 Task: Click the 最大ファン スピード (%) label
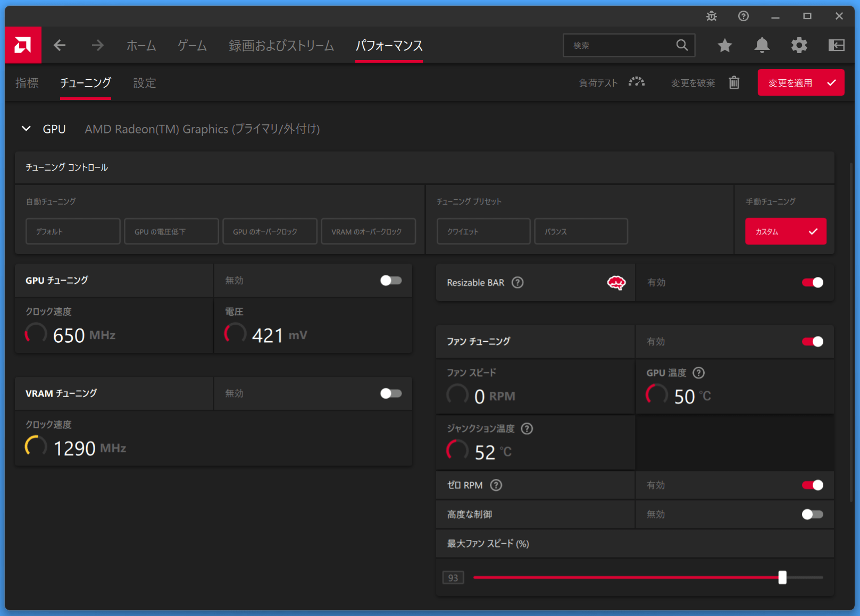pyautogui.click(x=488, y=544)
